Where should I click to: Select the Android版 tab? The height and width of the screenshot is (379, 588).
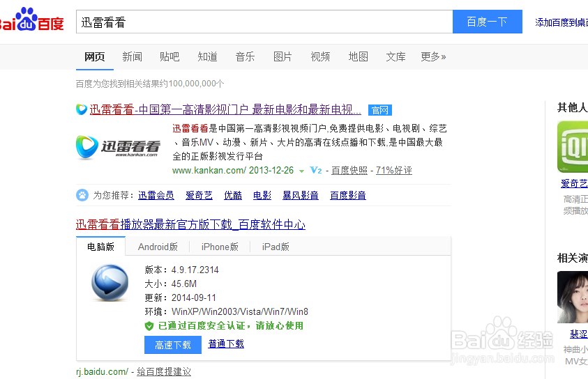pos(158,247)
